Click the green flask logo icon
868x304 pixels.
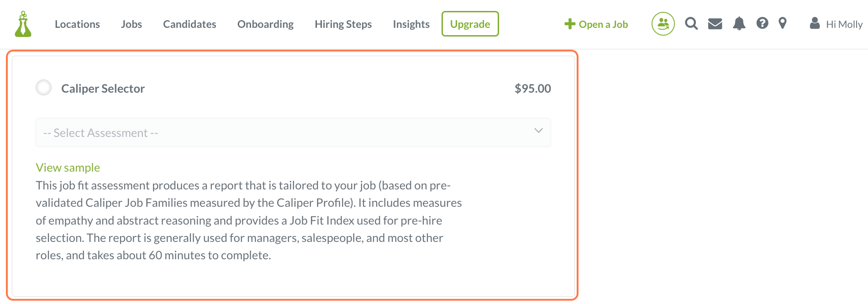[x=23, y=24]
